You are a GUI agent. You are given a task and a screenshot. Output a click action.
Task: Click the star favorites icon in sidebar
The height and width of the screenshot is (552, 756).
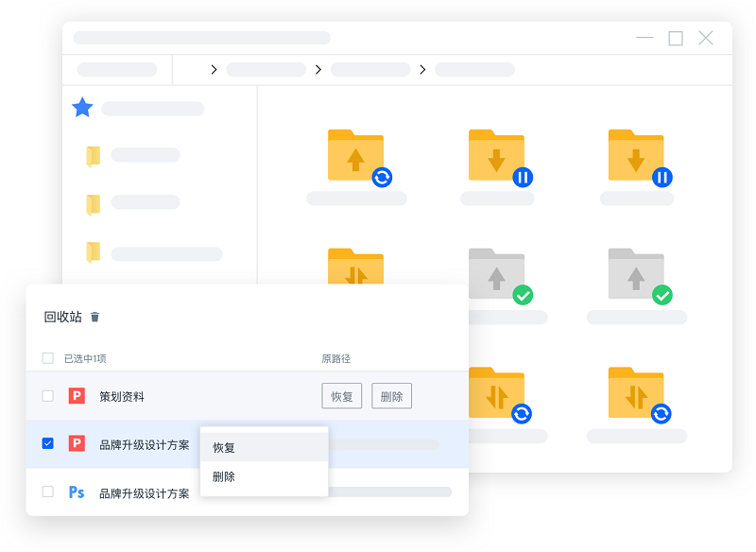coord(82,108)
